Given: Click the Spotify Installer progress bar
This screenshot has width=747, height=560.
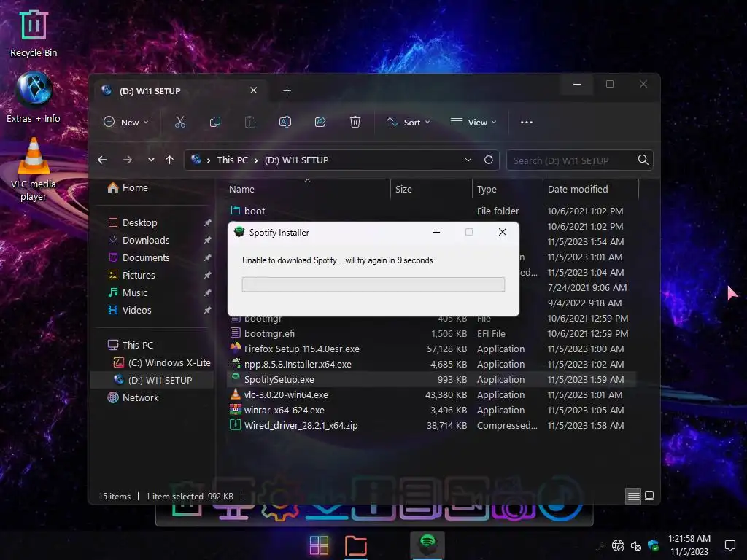Looking at the screenshot, I should click(x=373, y=284).
